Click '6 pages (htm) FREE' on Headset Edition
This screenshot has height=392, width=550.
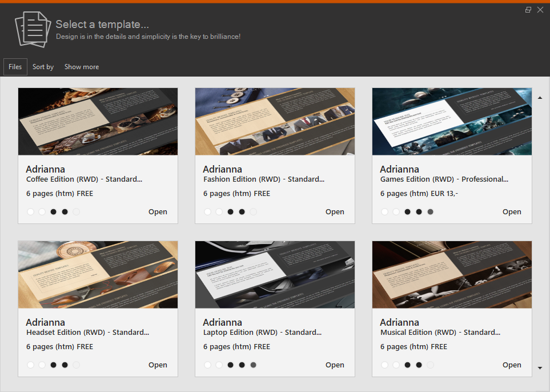point(59,347)
